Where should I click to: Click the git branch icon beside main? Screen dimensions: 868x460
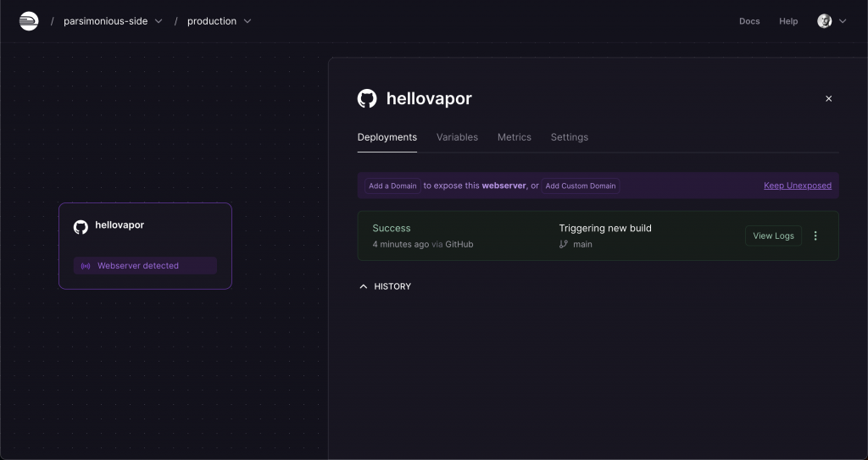click(564, 244)
